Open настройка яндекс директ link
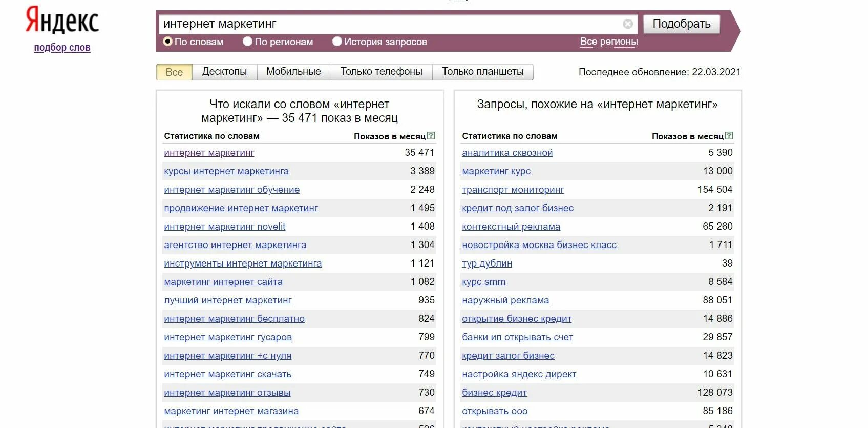The width and height of the screenshot is (868, 428). 519,374
